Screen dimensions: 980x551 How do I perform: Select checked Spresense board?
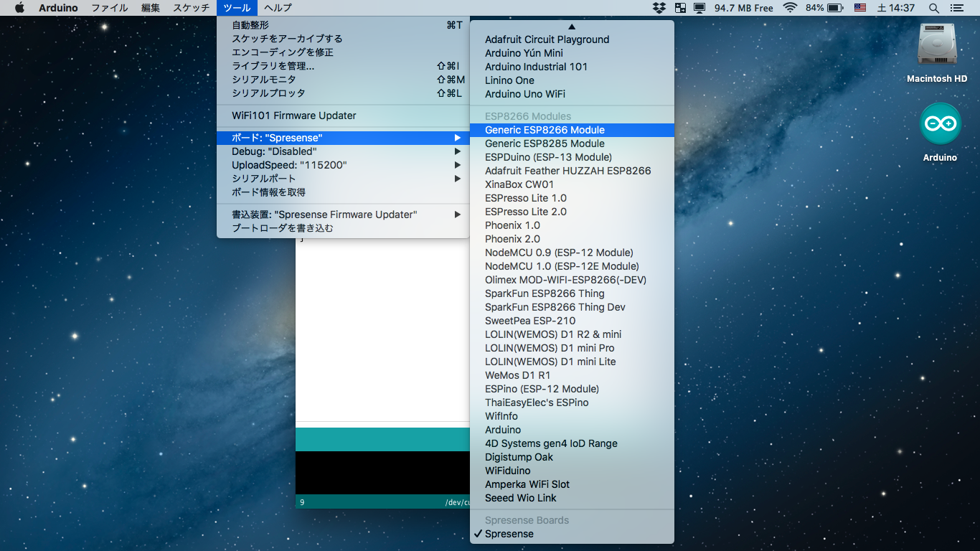(572, 534)
